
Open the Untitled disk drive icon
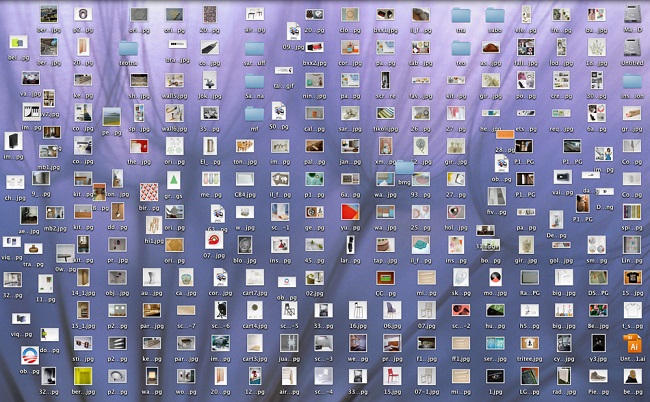(633, 48)
